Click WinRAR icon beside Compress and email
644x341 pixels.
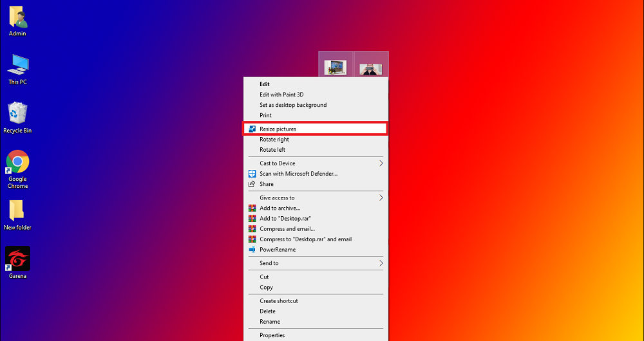[252, 228]
